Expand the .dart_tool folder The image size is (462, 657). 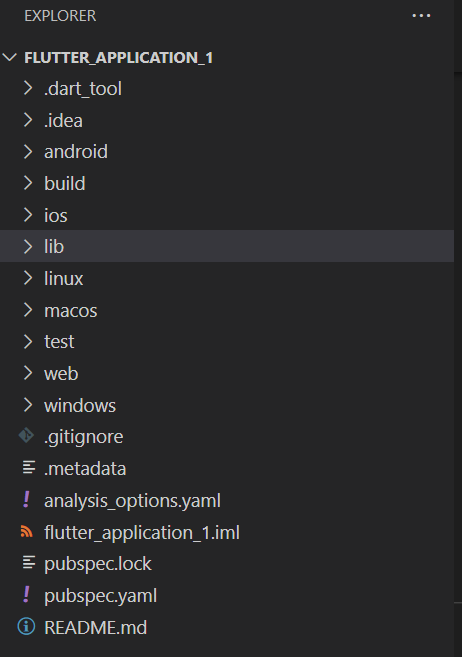point(227,88)
